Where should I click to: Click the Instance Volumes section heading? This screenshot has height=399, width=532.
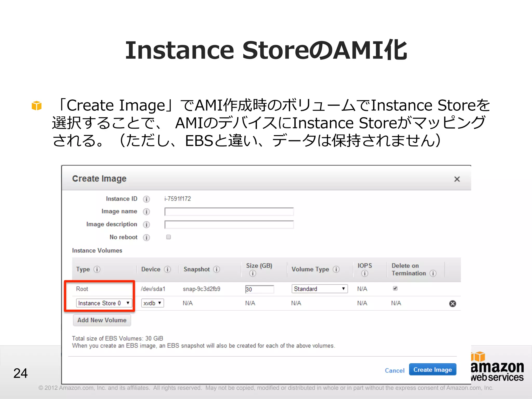[97, 250]
